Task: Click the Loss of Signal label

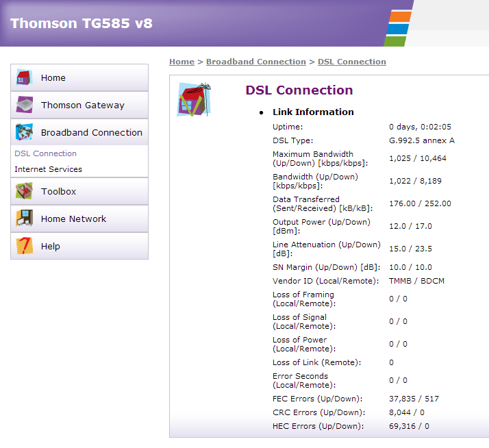Action: coord(304,322)
